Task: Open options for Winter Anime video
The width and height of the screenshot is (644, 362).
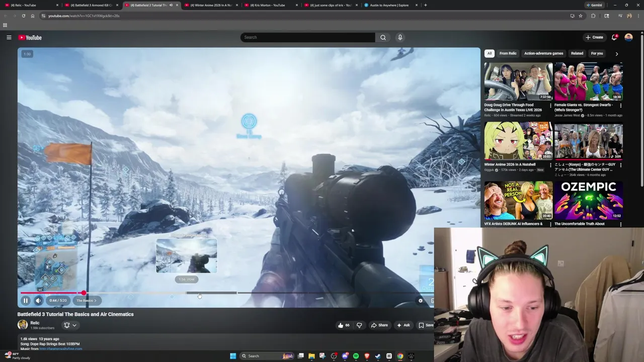Action: pos(550,165)
